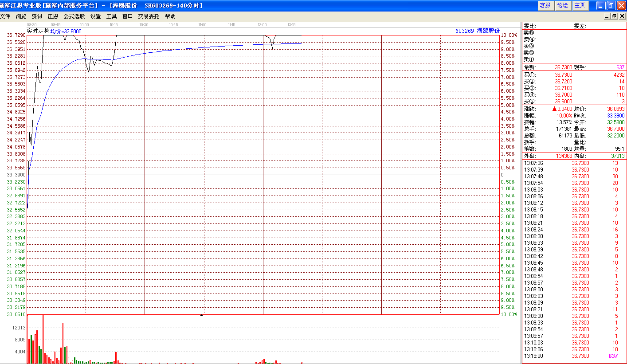The width and height of the screenshot is (627, 364).
Task: Click the 13:15 time axis label
Action: tap(291, 25)
